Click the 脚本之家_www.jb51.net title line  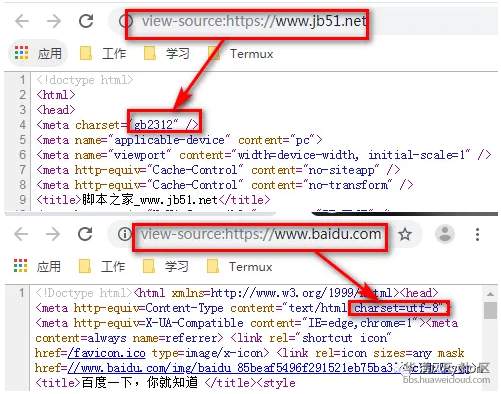point(153,200)
